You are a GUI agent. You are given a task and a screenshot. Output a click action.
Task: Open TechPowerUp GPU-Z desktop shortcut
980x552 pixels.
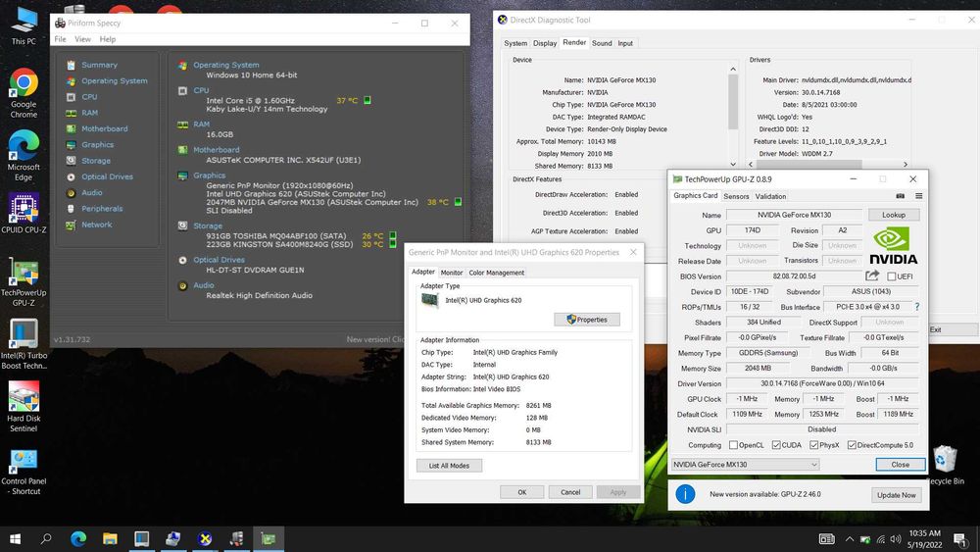pyautogui.click(x=24, y=281)
